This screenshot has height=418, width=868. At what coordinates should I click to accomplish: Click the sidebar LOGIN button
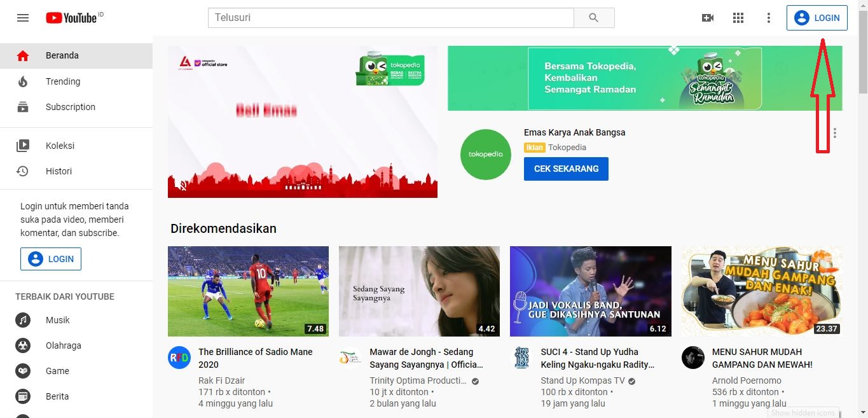(x=51, y=259)
